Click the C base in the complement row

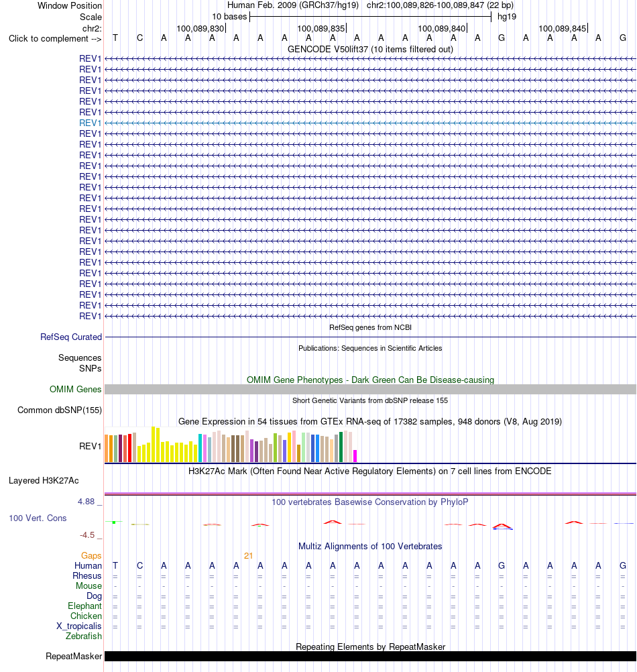(x=139, y=38)
